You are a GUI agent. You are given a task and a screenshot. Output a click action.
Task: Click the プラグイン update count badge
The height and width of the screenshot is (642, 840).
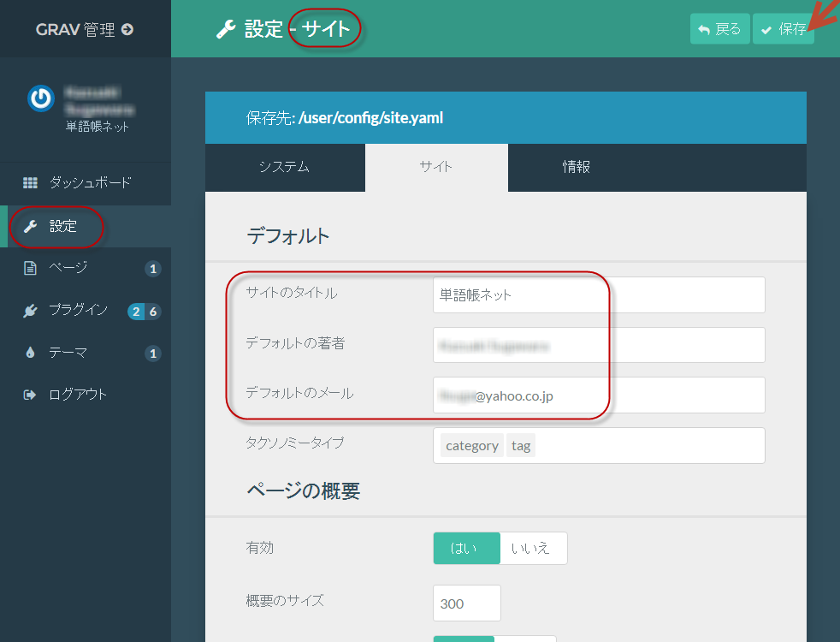click(x=135, y=312)
